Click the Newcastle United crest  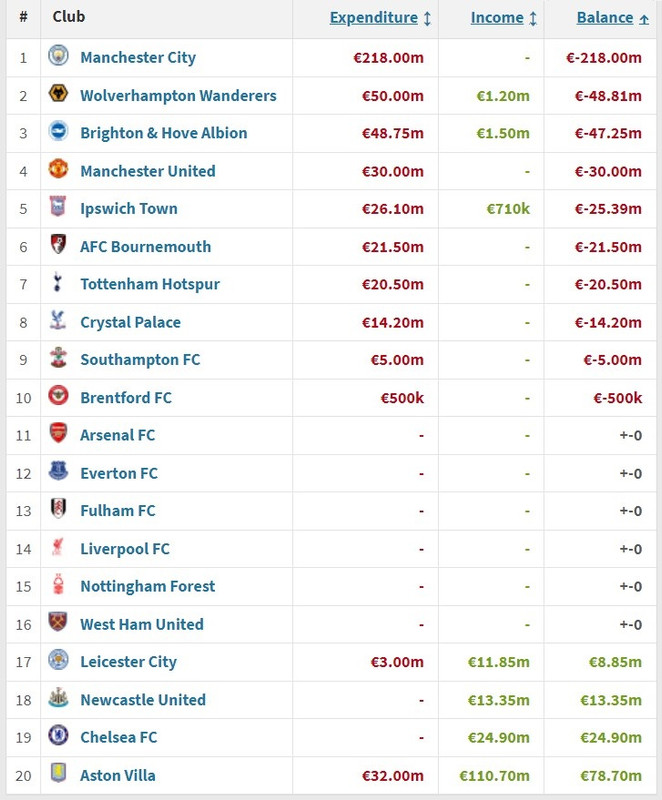point(58,697)
